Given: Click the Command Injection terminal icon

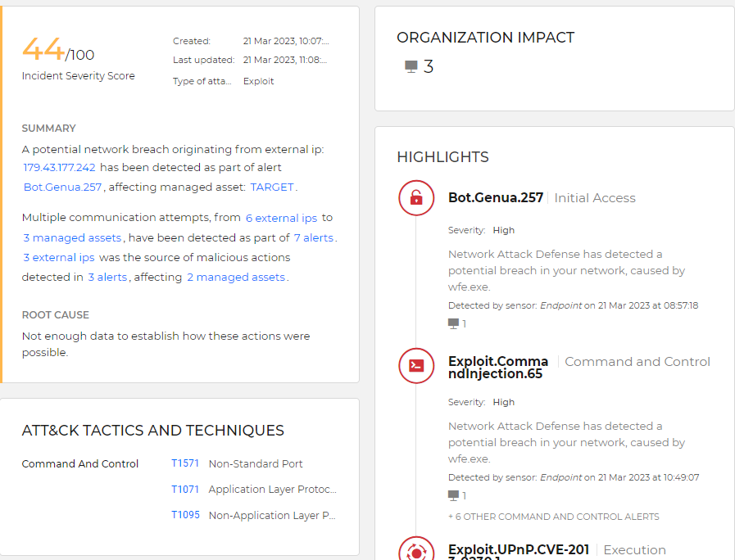Looking at the screenshot, I should tap(416, 366).
